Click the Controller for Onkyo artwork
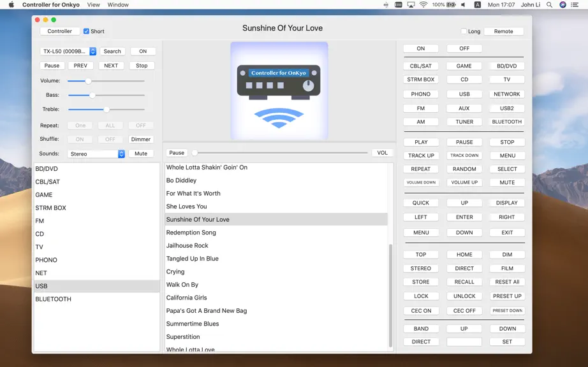This screenshot has height=367, width=588. 279,90
